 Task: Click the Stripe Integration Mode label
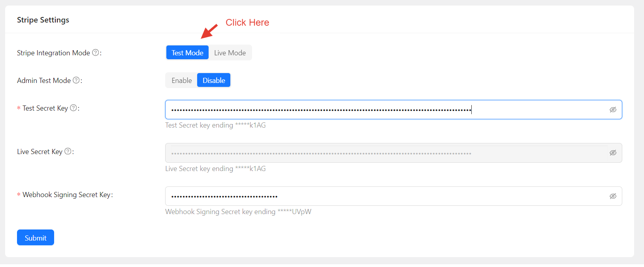53,53
